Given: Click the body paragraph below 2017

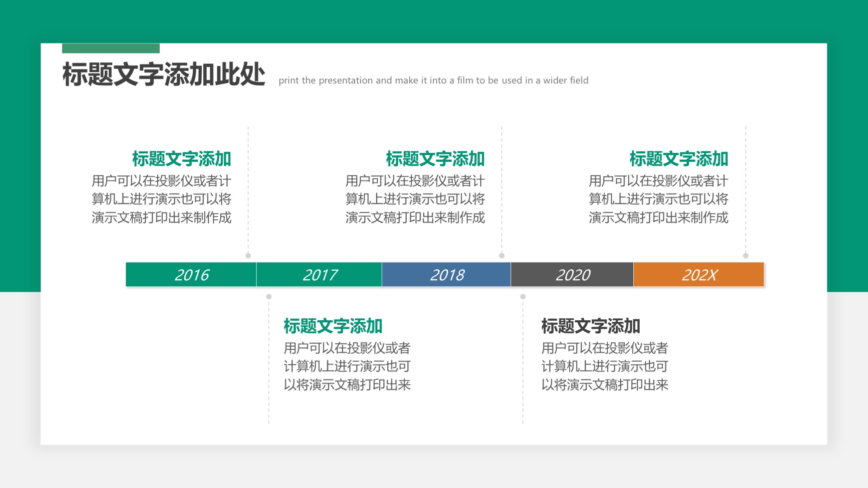Looking at the screenshot, I should tap(347, 366).
